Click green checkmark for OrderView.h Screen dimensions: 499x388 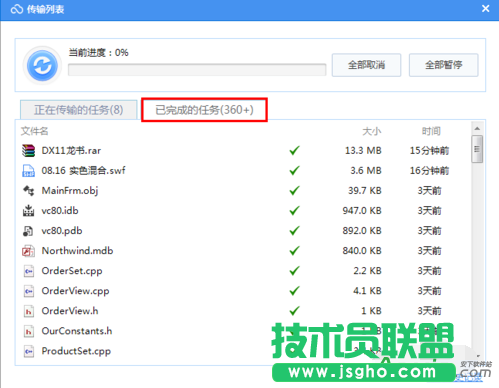click(x=294, y=311)
